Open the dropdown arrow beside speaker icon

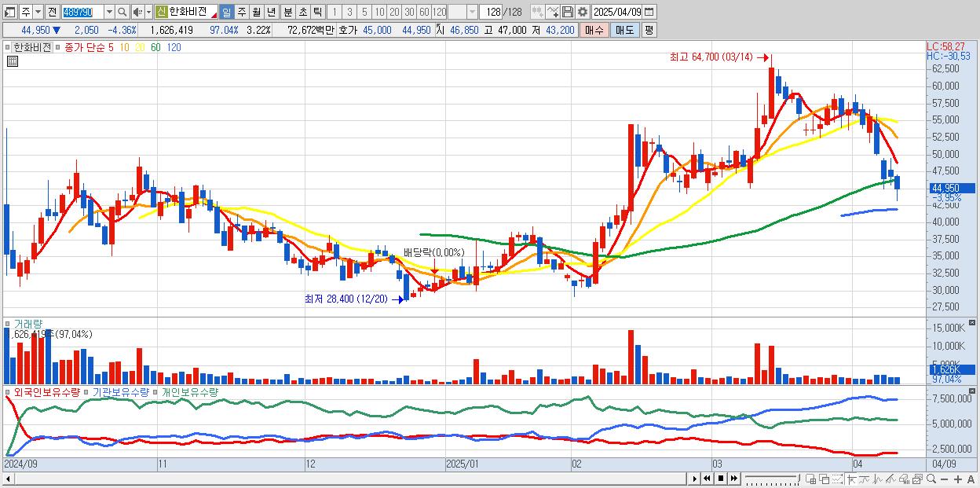[148, 12]
